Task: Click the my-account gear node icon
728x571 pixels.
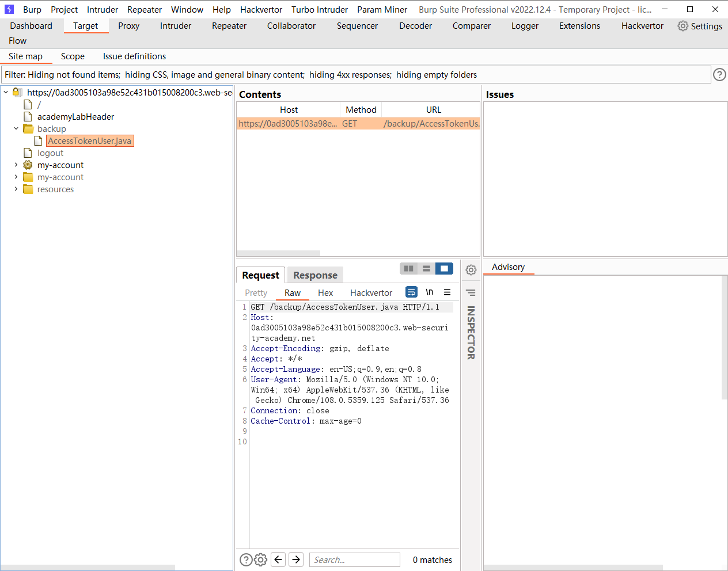Action: point(28,165)
